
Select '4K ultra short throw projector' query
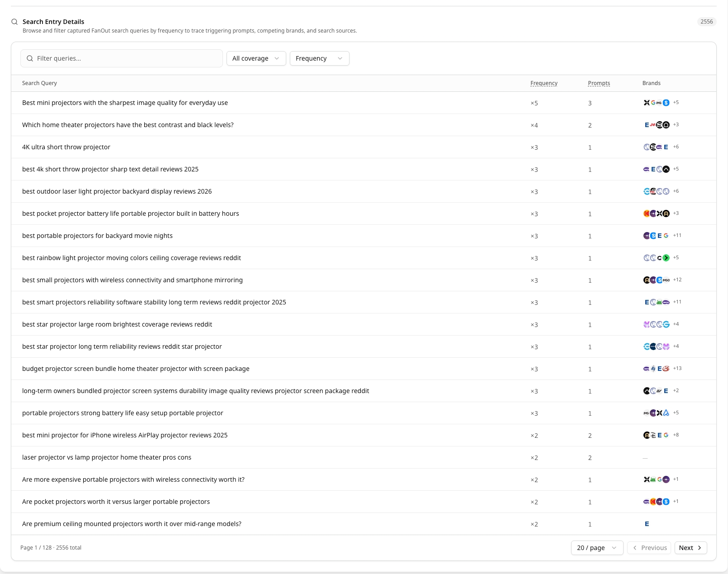(x=66, y=147)
